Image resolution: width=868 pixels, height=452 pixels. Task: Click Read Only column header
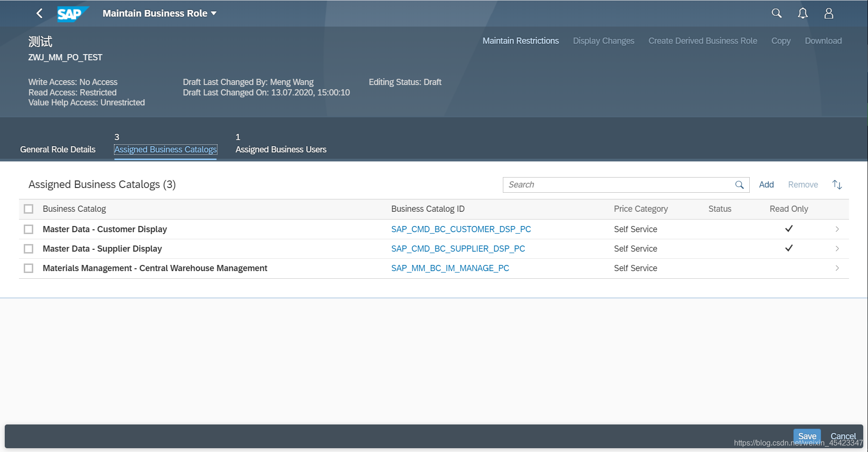tap(789, 209)
